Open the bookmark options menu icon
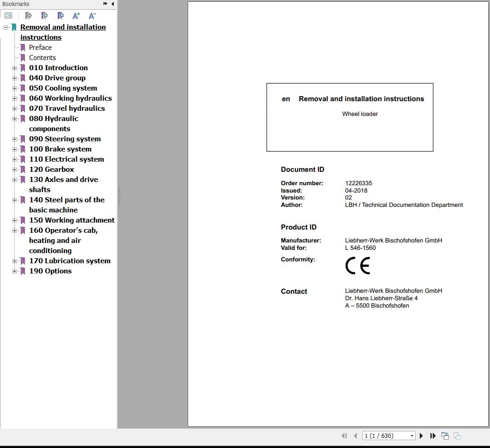The width and height of the screenshot is (490, 448). 8,15
